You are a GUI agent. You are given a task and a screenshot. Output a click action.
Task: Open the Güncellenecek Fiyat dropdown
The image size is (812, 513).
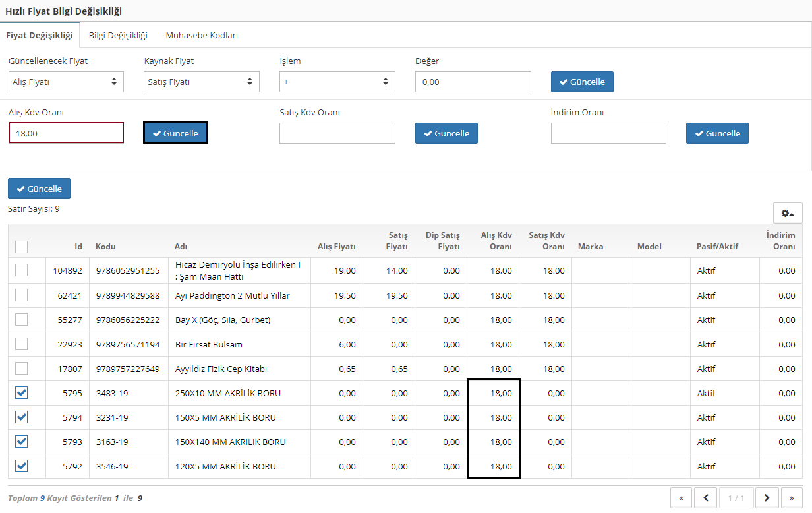pyautogui.click(x=66, y=82)
